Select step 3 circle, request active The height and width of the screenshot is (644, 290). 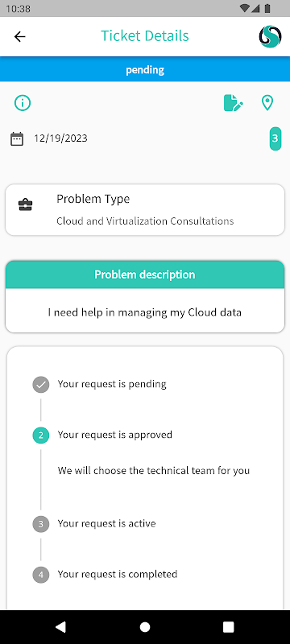coord(40,524)
